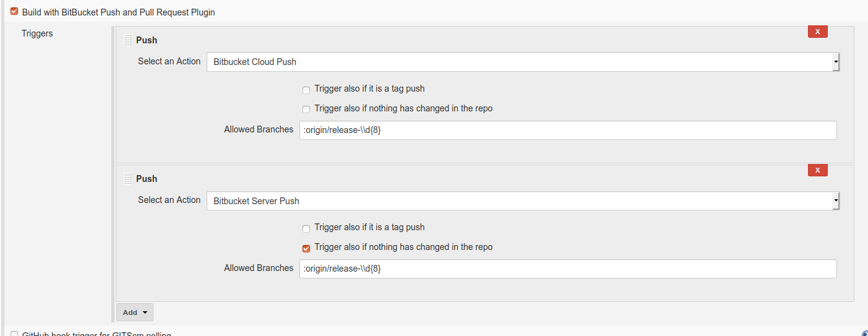868x336 pixels.
Task: Enable tag push trigger for Bitbucket Server Push
Action: tap(306, 228)
